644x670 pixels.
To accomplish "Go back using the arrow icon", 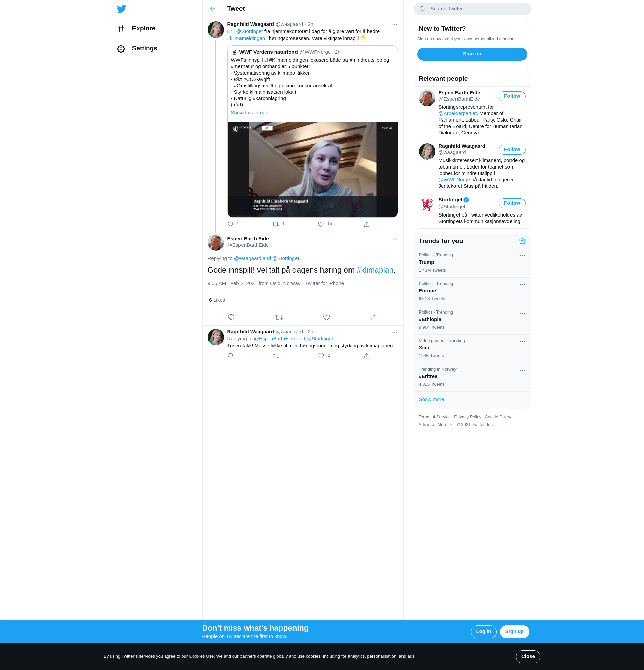I will 213,9.
